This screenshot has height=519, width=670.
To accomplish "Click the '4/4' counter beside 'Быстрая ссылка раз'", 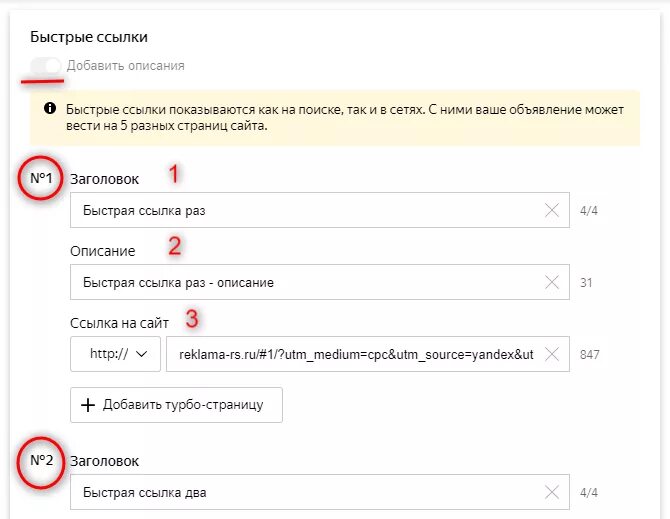I will (589, 211).
